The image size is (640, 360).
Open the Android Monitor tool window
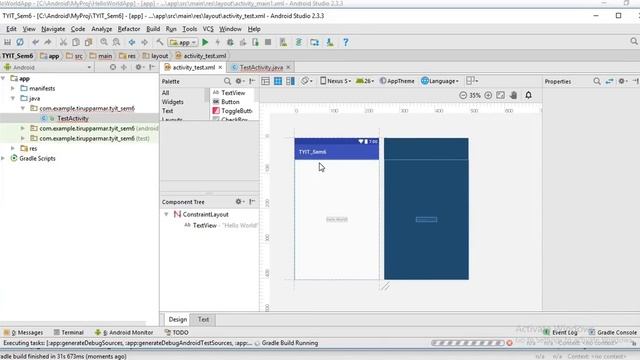tap(124, 333)
